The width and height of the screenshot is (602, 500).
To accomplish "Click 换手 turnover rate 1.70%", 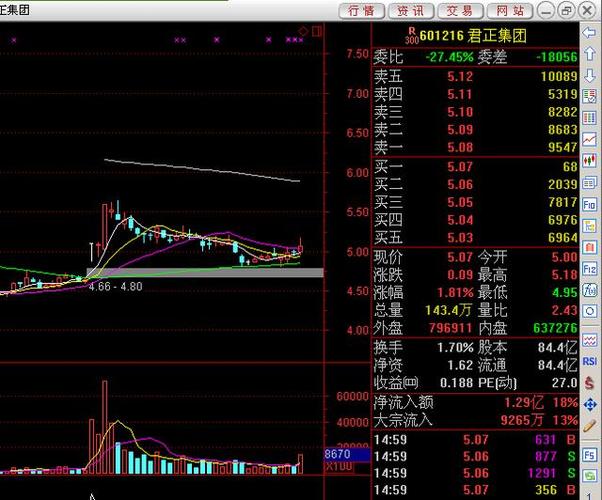I will (x=455, y=348).
